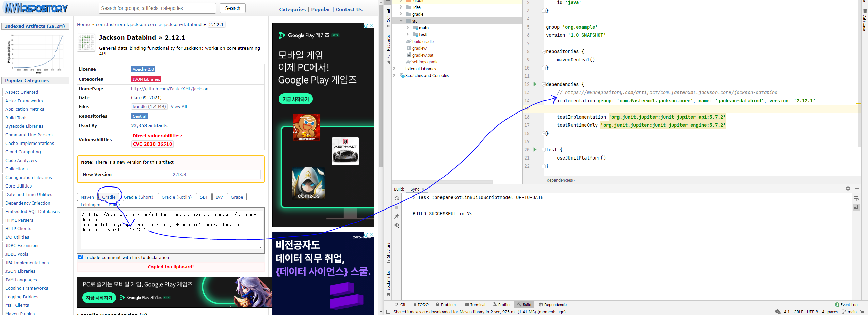
Task: Open the 22,358 artifacts Used By link
Action: click(x=149, y=125)
